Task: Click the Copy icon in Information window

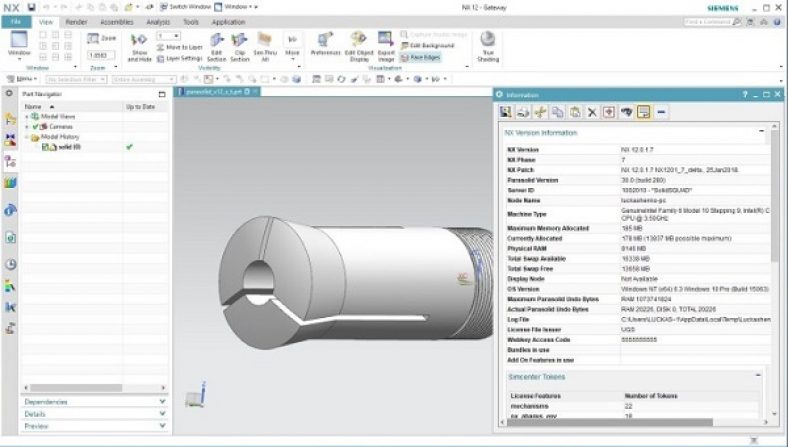Action: (x=557, y=112)
